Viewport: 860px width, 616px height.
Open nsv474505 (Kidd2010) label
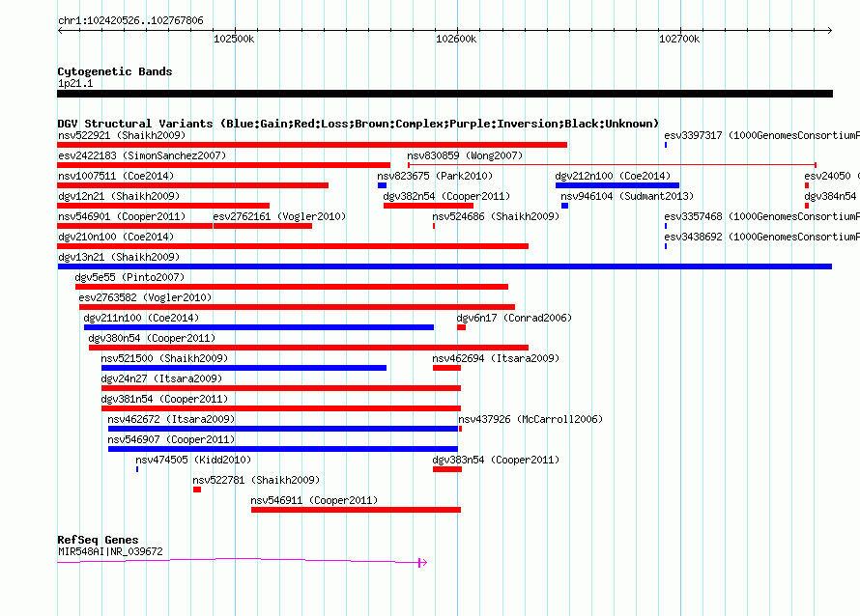pyautogui.click(x=193, y=460)
